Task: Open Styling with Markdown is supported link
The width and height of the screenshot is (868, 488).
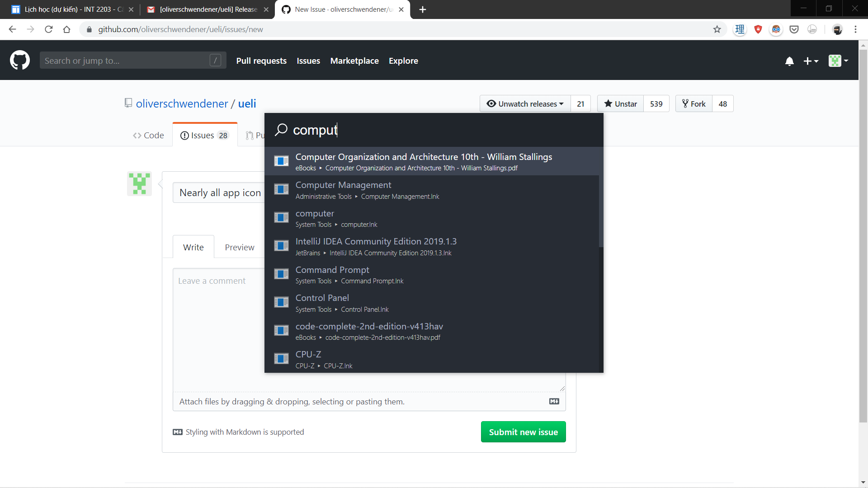Action: (x=238, y=432)
